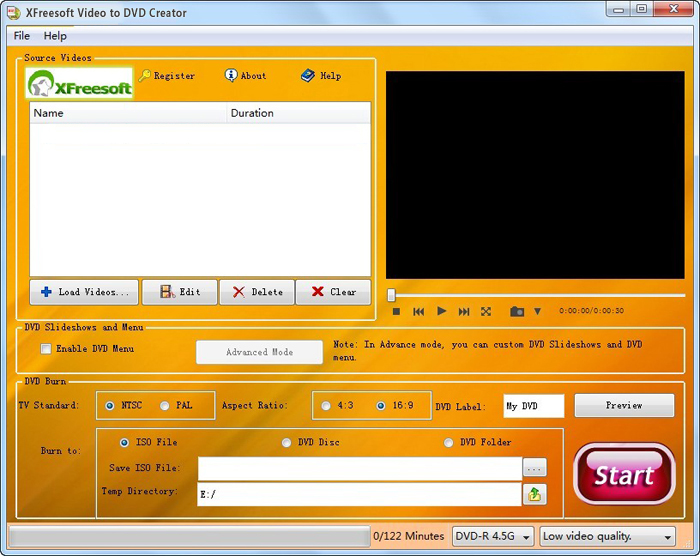Open the video quality dropdown
The width and height of the screenshot is (700, 556).
click(608, 536)
